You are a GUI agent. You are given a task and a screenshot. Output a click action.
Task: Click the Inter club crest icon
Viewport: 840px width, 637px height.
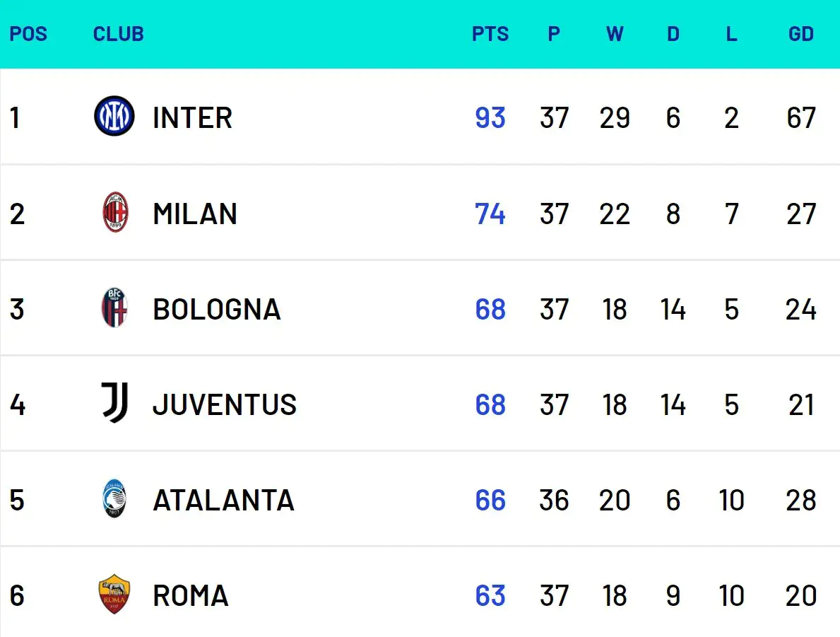[x=114, y=117]
